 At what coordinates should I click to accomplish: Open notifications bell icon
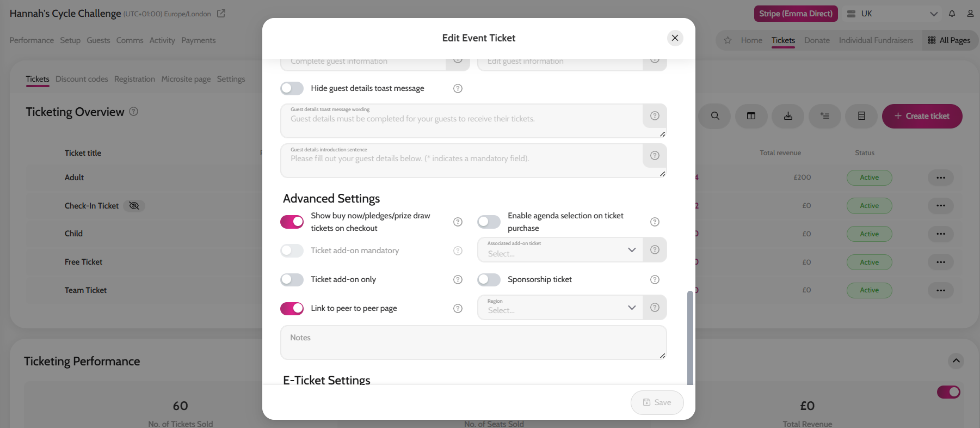pyautogui.click(x=952, y=14)
